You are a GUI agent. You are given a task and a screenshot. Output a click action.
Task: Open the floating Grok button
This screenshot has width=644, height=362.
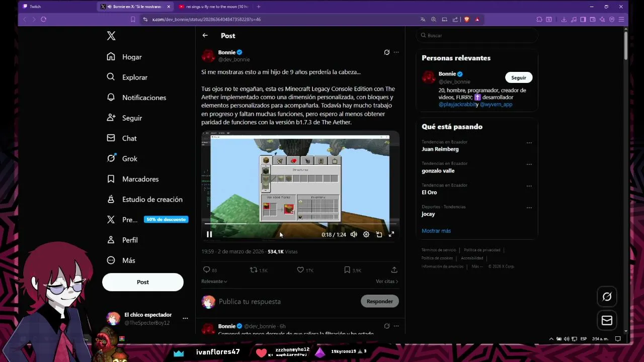tap(607, 297)
